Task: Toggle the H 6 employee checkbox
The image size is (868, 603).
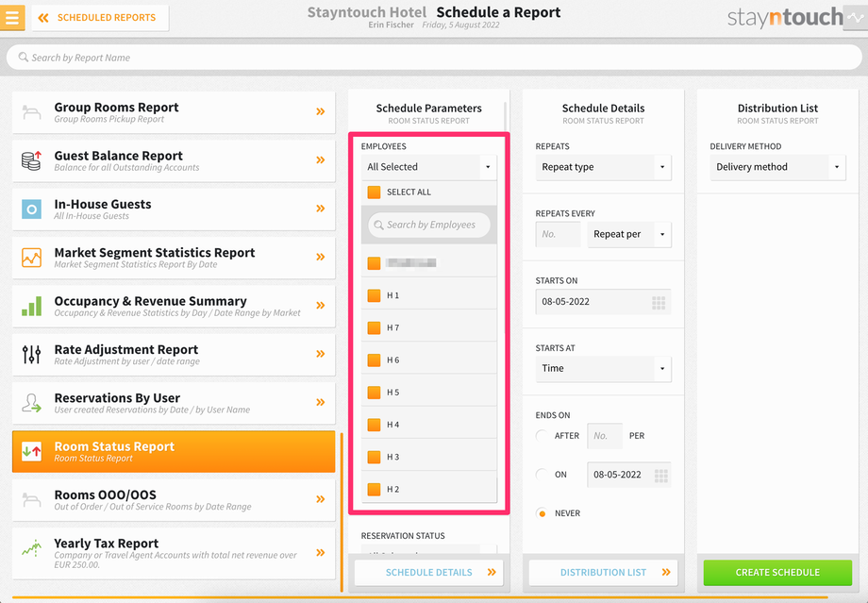Action: [x=375, y=360]
